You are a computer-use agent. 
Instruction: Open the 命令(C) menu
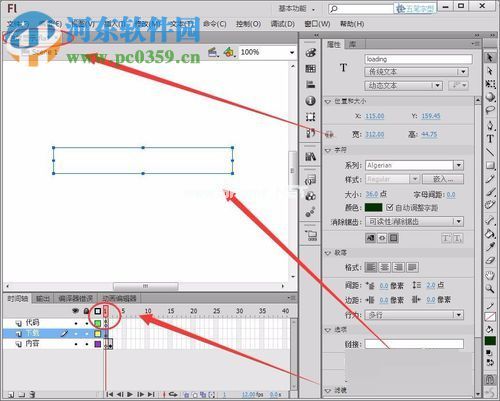(215, 24)
